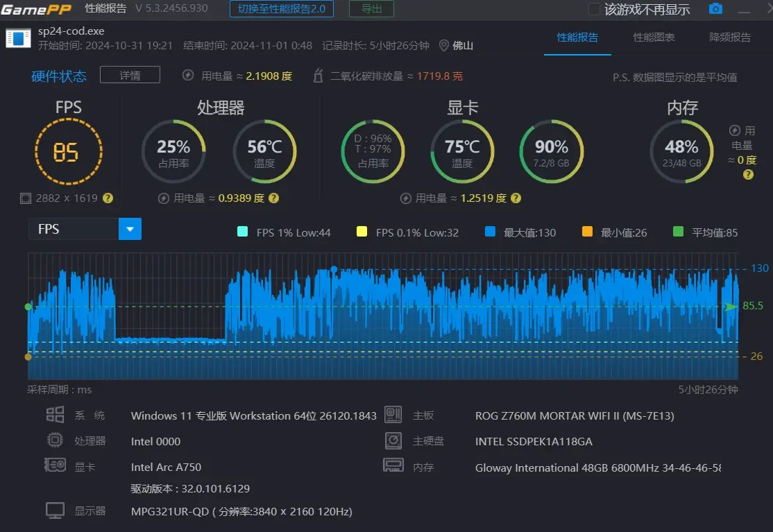Click the resolution frame icon under FPS gauge
The image size is (773, 532).
[x=25, y=198]
